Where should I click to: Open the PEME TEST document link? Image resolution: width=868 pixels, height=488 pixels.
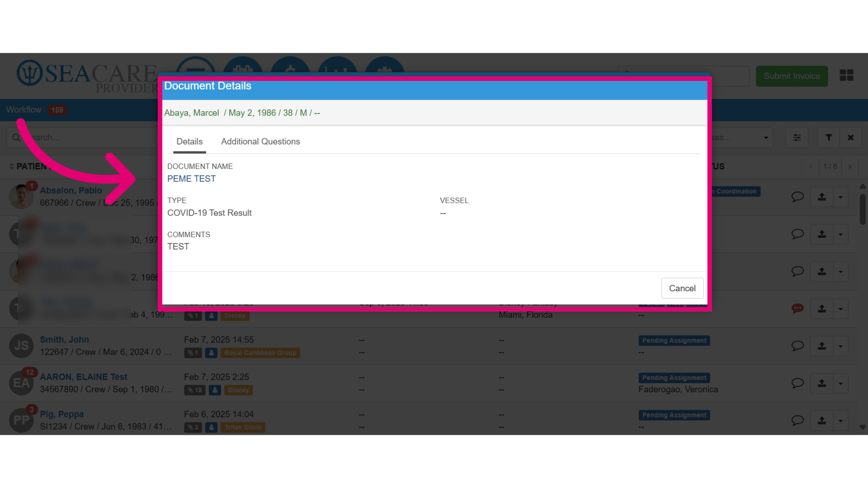click(191, 179)
